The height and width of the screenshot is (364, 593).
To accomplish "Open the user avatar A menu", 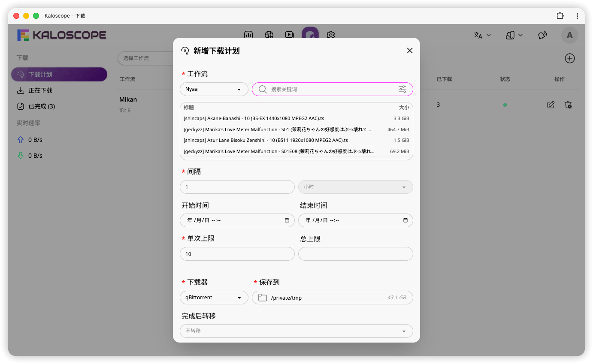I will coord(570,35).
